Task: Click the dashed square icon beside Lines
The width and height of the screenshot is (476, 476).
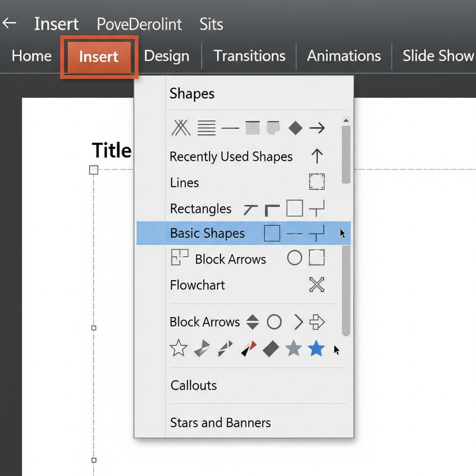Action: pos(317,182)
